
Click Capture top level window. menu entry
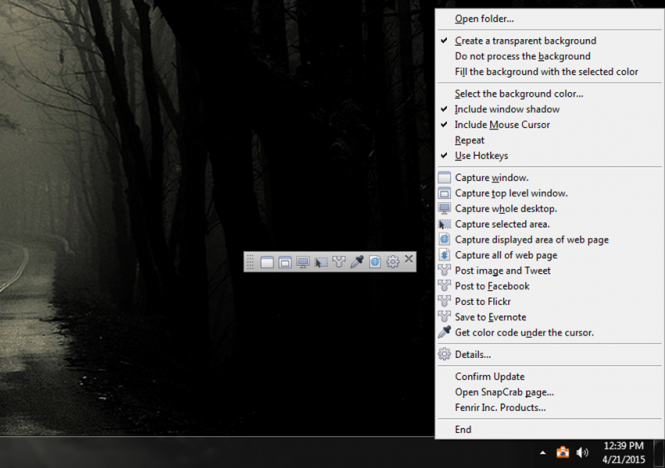coord(548,193)
